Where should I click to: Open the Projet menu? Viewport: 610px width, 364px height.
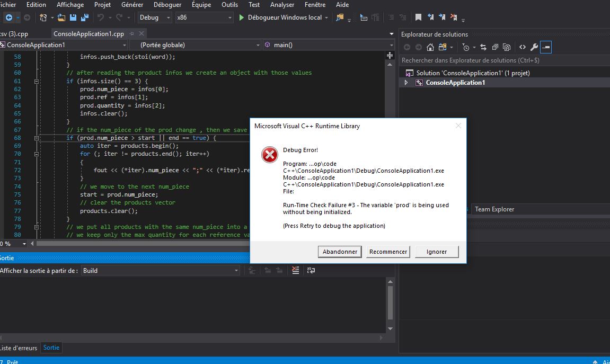(x=102, y=5)
